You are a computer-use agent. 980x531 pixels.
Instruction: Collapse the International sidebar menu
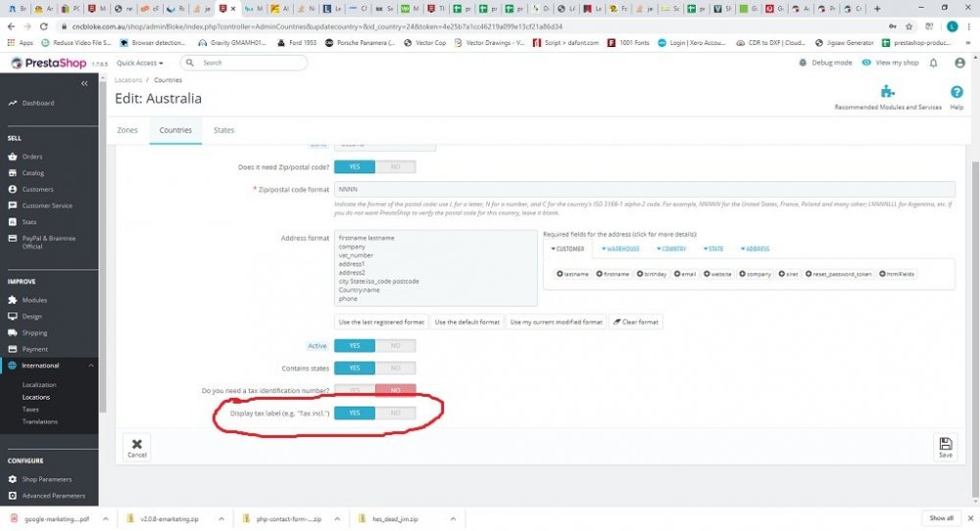coord(90,365)
